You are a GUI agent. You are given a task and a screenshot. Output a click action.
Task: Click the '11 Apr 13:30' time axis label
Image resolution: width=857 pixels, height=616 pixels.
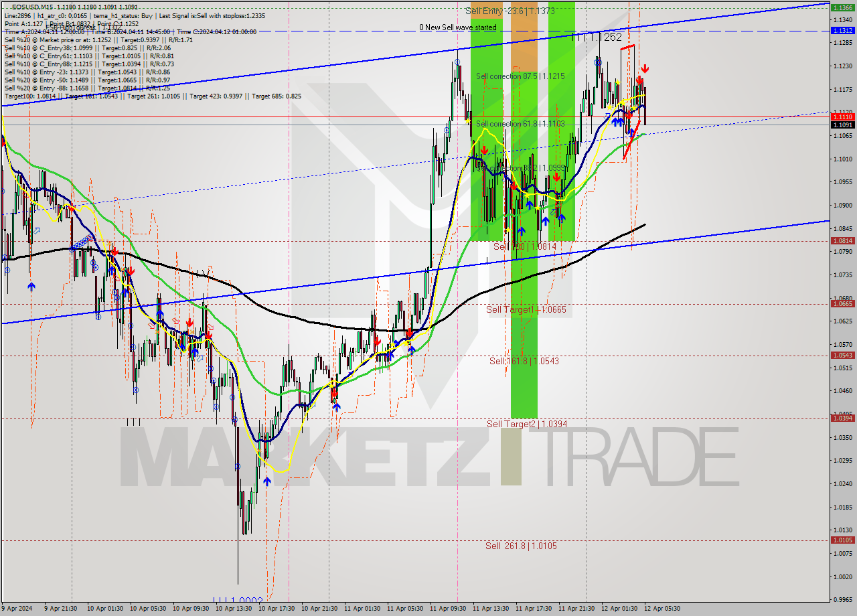click(x=489, y=609)
